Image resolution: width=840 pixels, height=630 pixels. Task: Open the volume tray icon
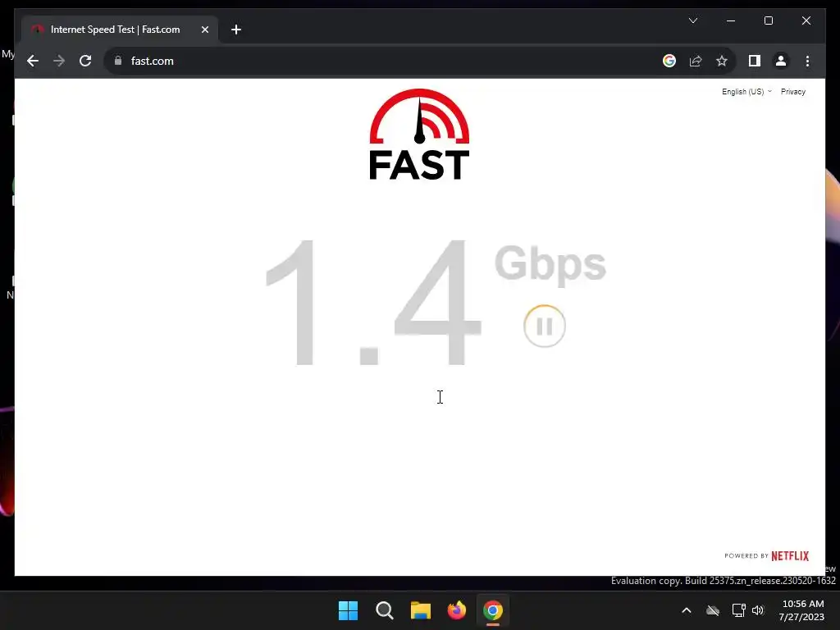757,610
